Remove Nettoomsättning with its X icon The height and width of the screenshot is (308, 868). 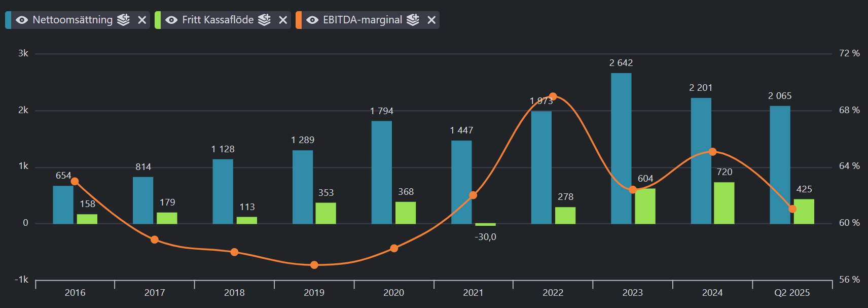(x=142, y=20)
